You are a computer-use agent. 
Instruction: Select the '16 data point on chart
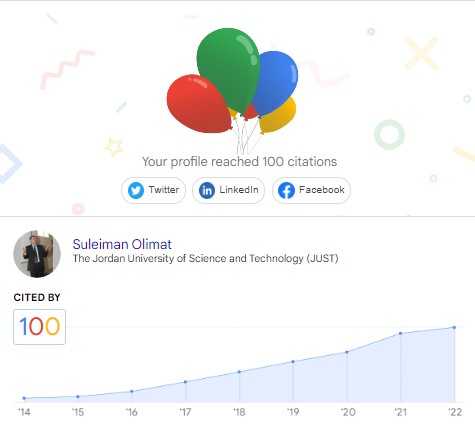(x=132, y=391)
